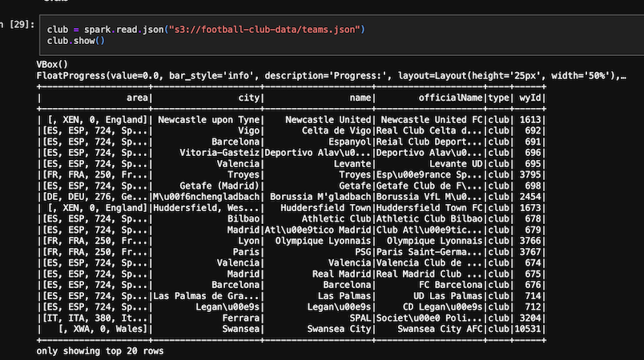Click 'Atl\u00e9tico Madrid' name cell
Image resolution: width=644 pixels, height=360 pixels.
(318, 230)
